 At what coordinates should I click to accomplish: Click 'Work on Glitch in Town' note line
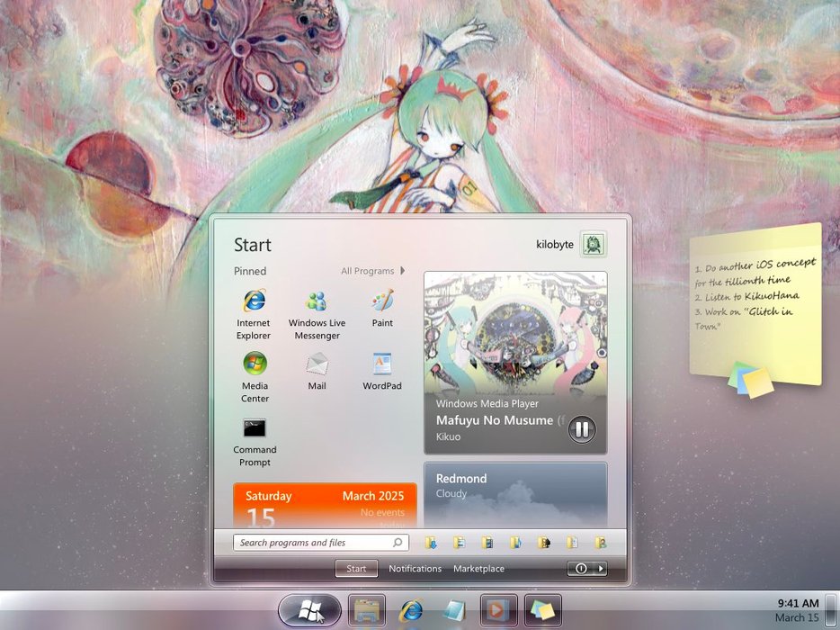[744, 318]
